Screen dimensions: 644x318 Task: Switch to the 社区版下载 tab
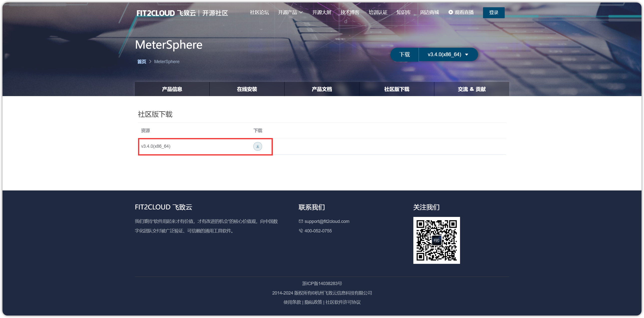[x=396, y=89]
